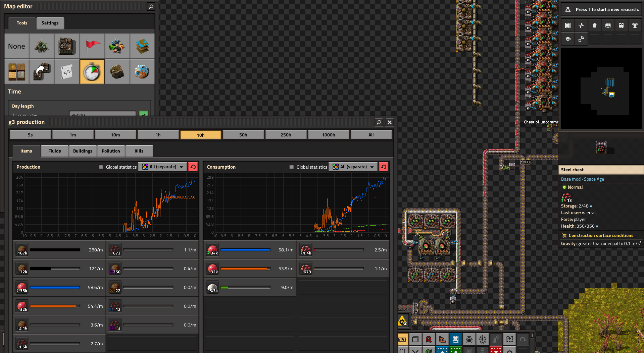Open the tips graduation cap icon

click(x=568, y=39)
